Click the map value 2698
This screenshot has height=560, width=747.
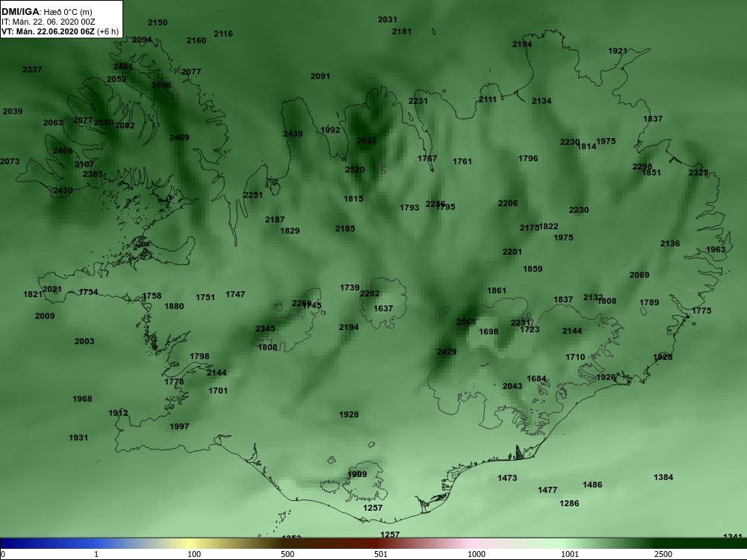pyautogui.click(x=161, y=85)
